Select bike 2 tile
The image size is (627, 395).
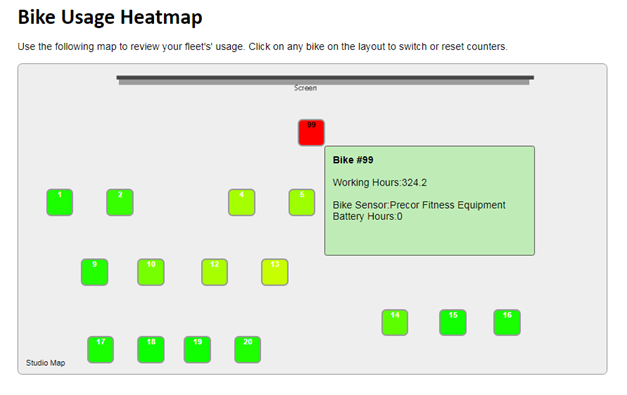tap(120, 202)
